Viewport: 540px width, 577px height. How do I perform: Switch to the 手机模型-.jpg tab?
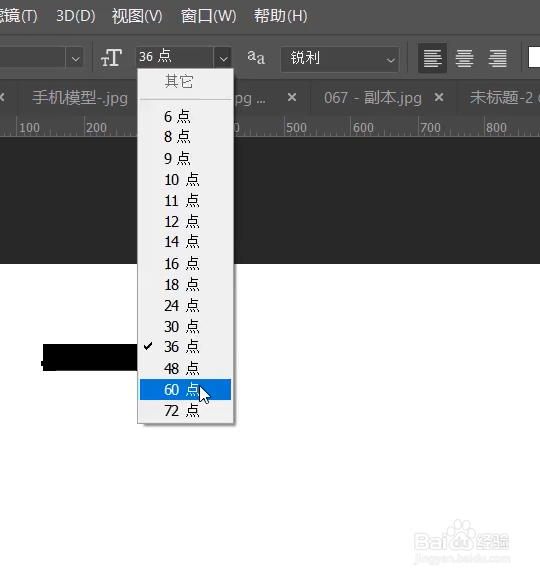point(80,98)
